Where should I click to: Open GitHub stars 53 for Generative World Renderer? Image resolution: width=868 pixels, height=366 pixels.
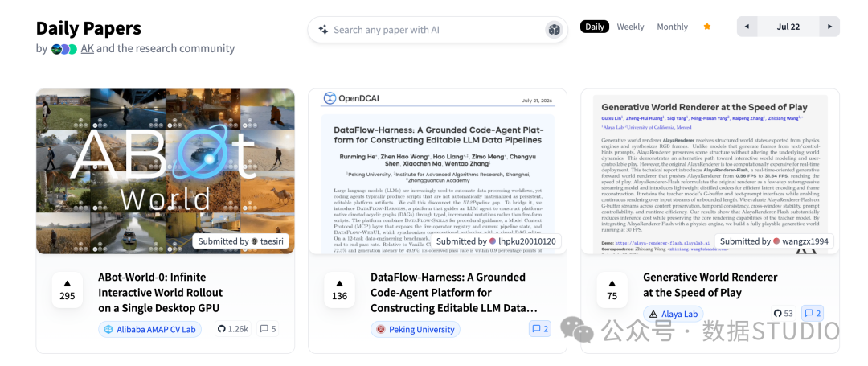tap(784, 314)
